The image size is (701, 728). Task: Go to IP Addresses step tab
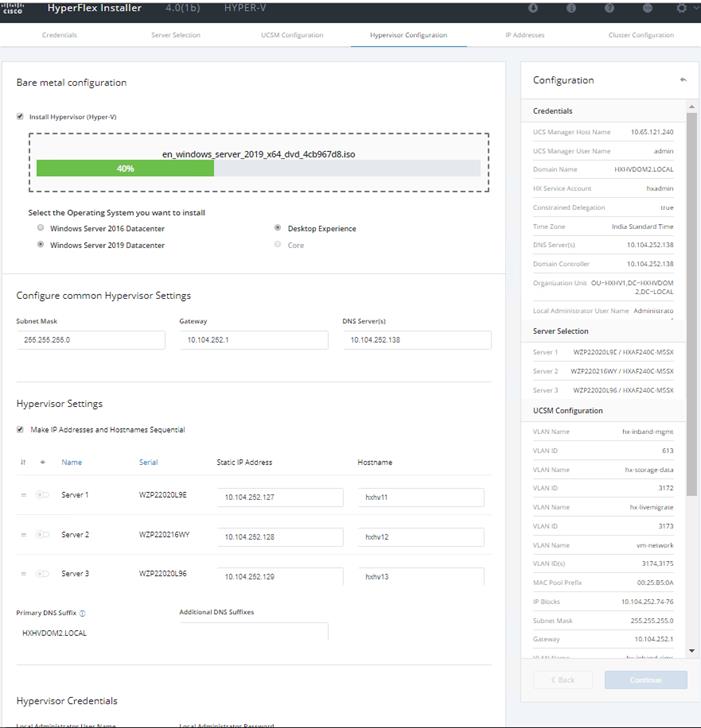pos(525,35)
